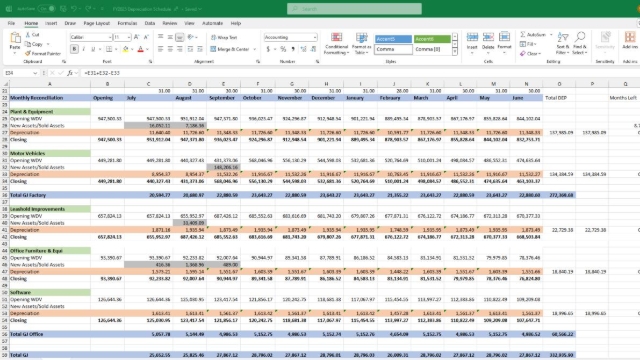Decrease the cell indent

point(190,49)
